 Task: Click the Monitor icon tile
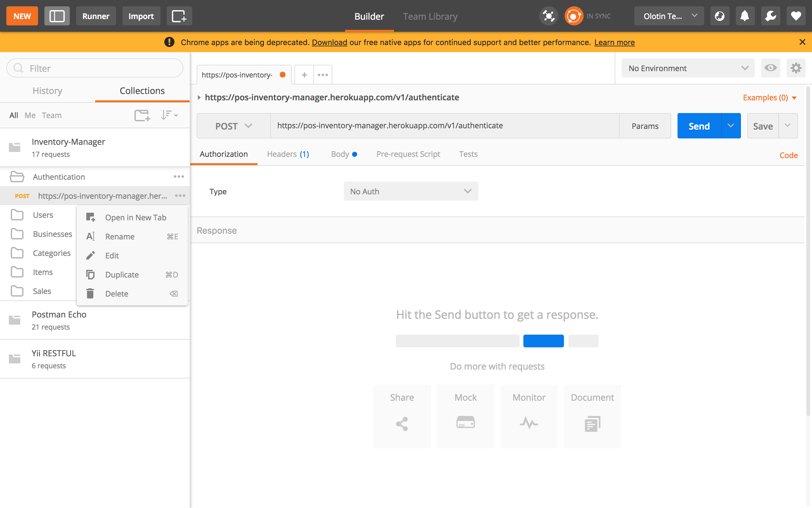coord(529,417)
